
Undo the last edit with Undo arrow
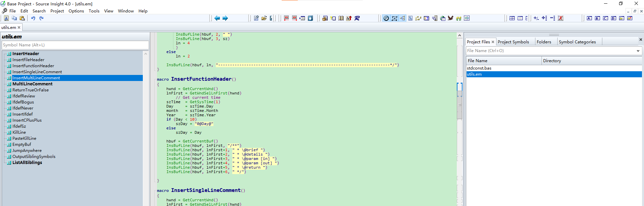(x=33, y=18)
